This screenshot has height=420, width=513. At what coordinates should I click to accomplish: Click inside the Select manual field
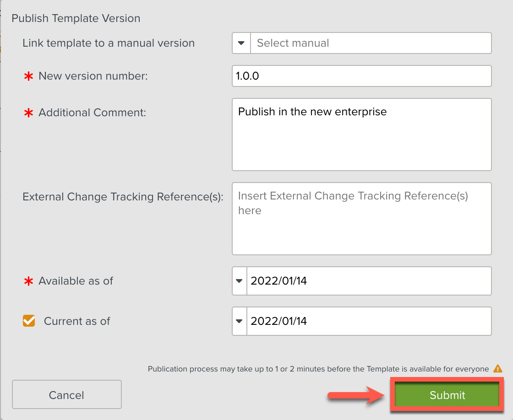click(x=371, y=43)
